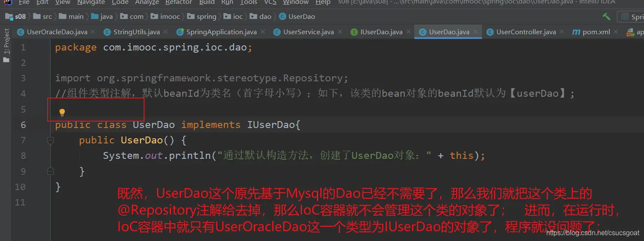This screenshot has height=241, width=644.
Task: Open the run configuration dropdown
Action: pos(631,17)
